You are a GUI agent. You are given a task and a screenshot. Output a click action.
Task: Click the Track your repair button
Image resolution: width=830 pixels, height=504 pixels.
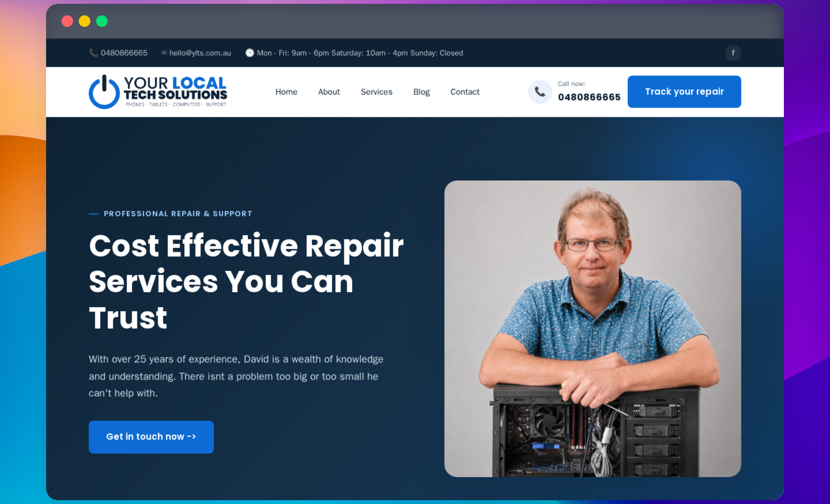[684, 92]
